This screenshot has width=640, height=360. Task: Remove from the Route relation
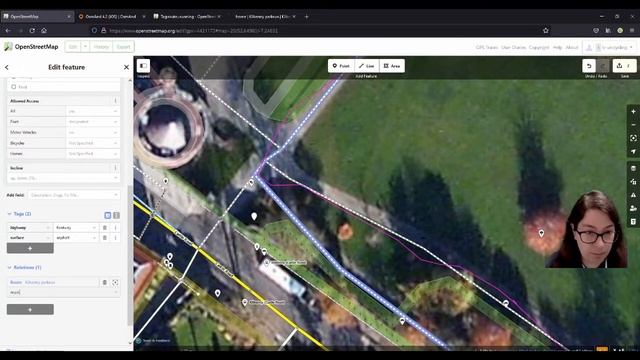pyautogui.click(x=105, y=282)
